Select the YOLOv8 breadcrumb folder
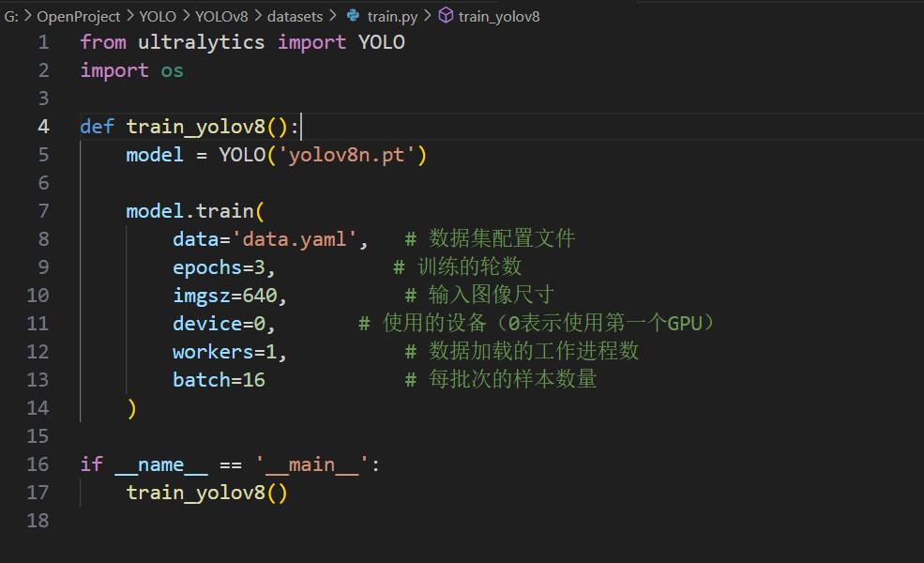Viewport: 924px width, 563px height. 221,17
